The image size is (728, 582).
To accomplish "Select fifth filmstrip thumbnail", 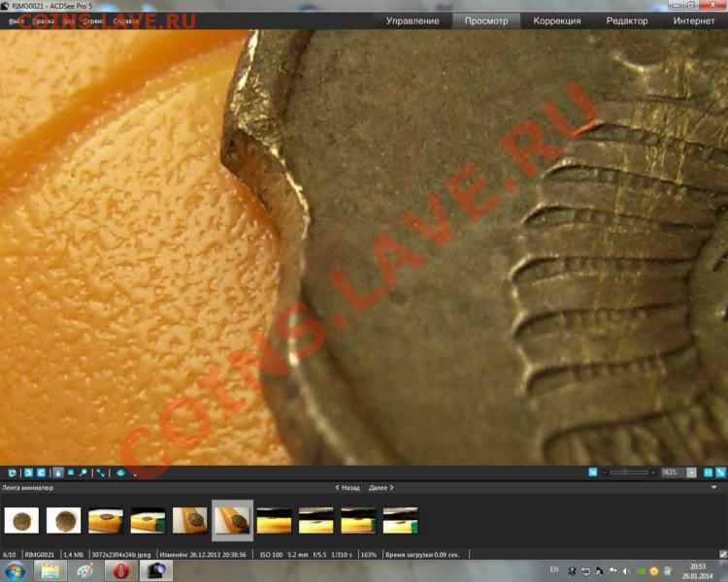I will coord(190,520).
